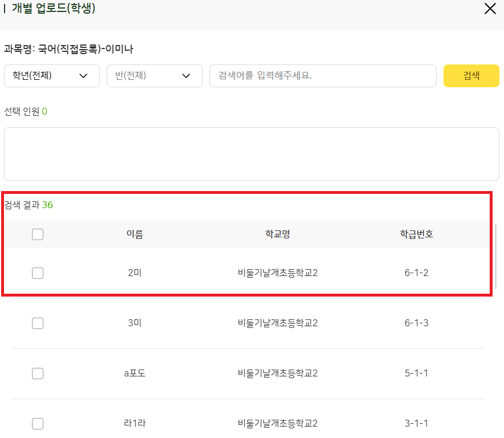Click the 이름 column header
This screenshot has width=504, height=438.
135,234
